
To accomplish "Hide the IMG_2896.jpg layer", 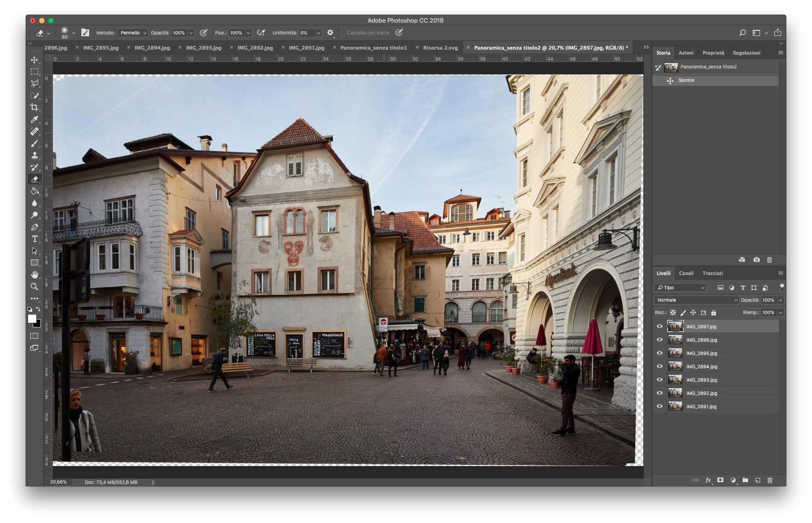I will 659,340.
